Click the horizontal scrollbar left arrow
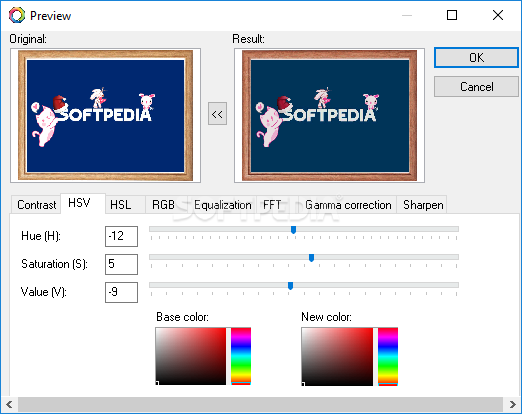 [x=9, y=405]
